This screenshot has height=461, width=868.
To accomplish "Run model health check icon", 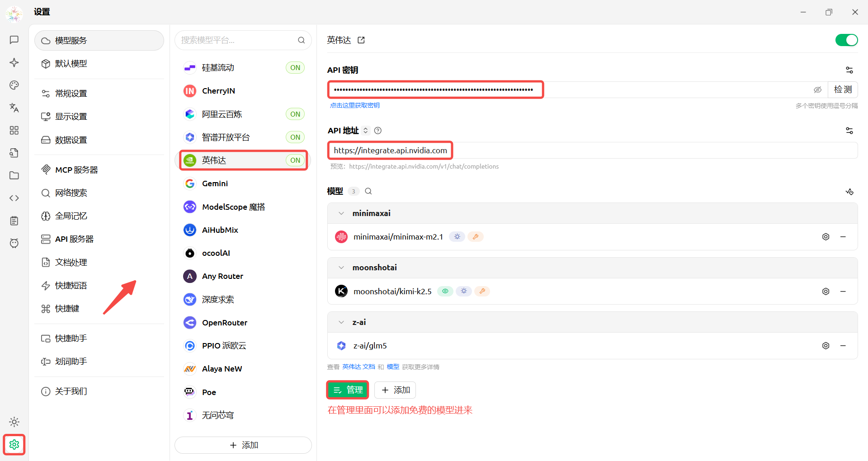I will click(x=849, y=192).
